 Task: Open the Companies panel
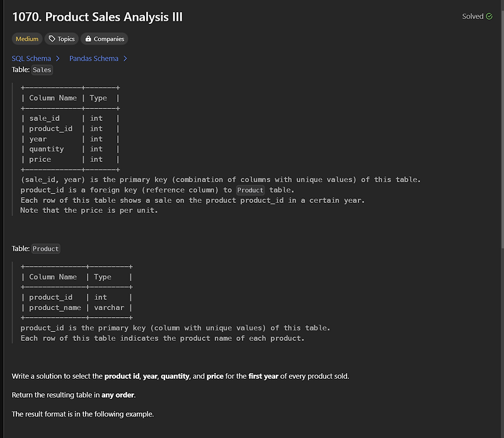104,39
